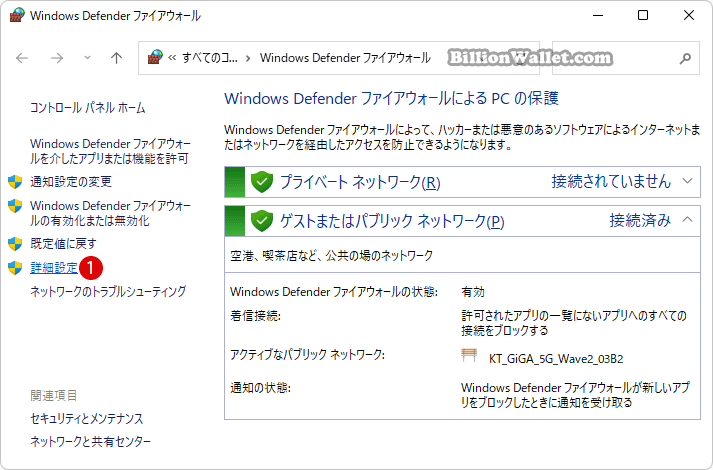
Task: Collapse ゲストまたはパブリック ネットワーク section chevron
Action: tap(688, 220)
